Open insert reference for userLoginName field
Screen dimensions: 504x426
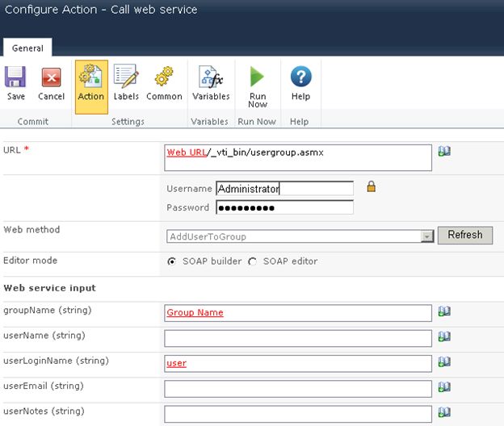(x=444, y=361)
